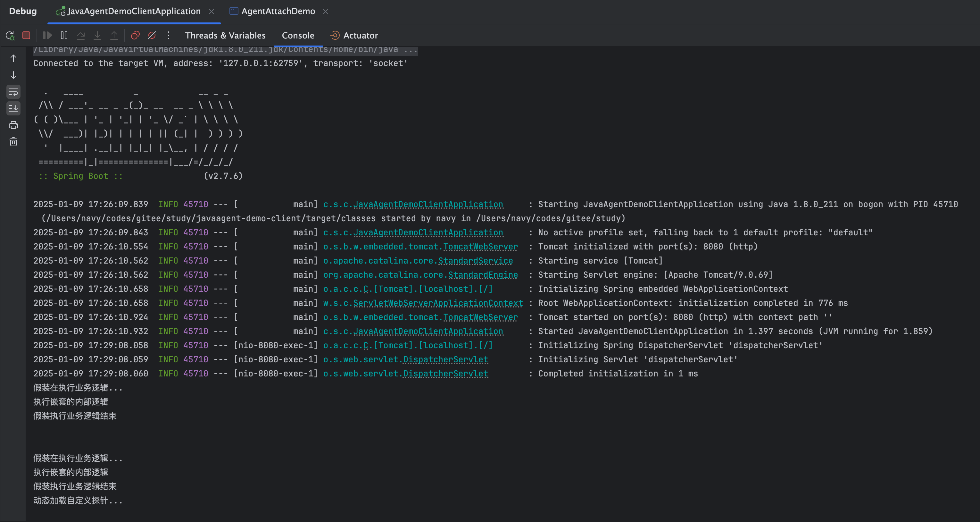This screenshot has height=522, width=980.
Task: Switch to Threads & Variables tab
Action: [x=225, y=35]
